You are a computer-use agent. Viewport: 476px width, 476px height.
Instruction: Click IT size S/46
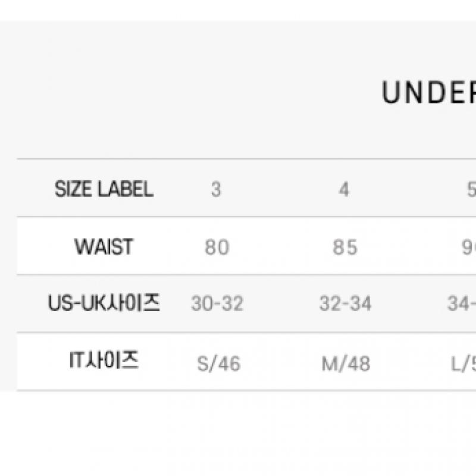pyautogui.click(x=219, y=363)
